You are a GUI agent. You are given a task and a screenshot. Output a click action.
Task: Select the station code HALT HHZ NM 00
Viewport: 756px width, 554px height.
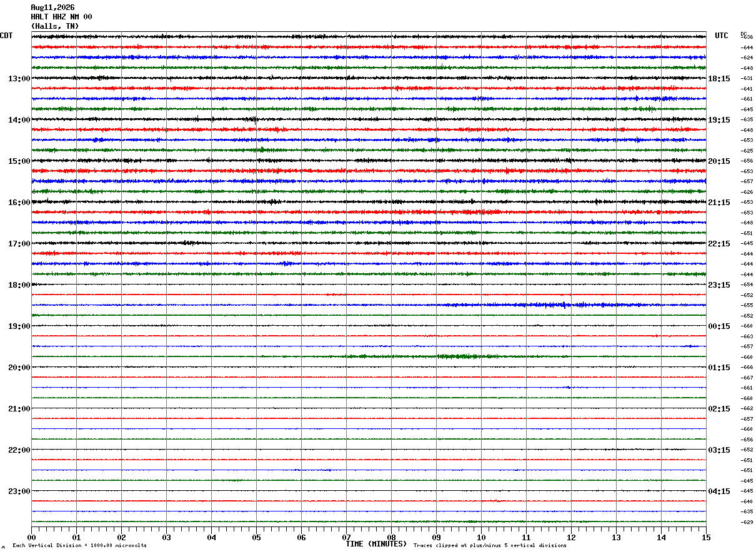pos(61,17)
